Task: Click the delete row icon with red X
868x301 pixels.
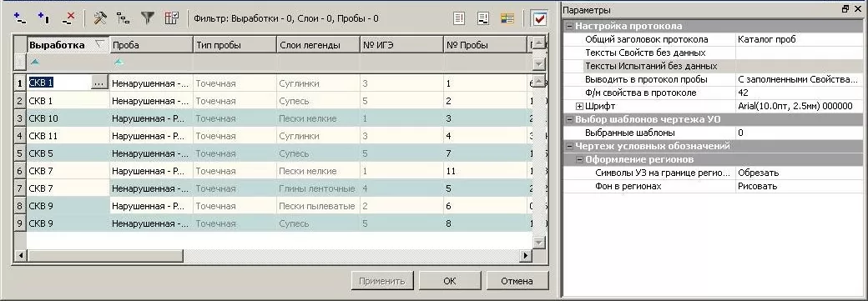Action: (x=68, y=18)
